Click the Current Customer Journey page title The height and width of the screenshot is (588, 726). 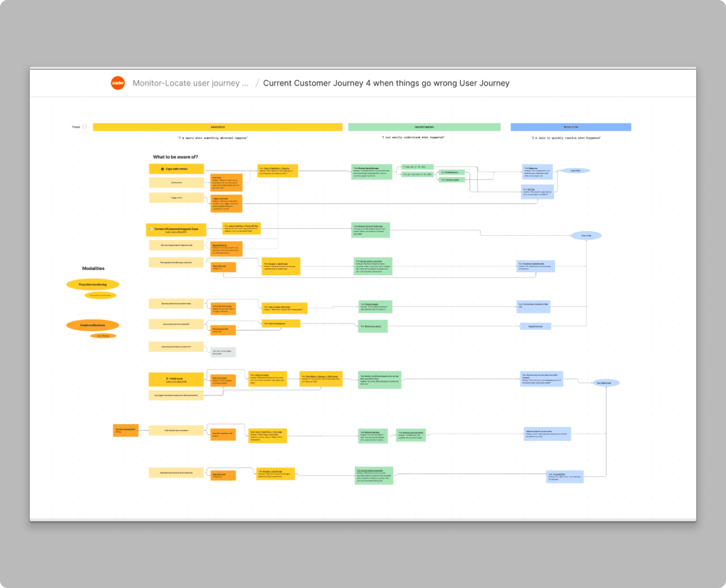pos(386,83)
